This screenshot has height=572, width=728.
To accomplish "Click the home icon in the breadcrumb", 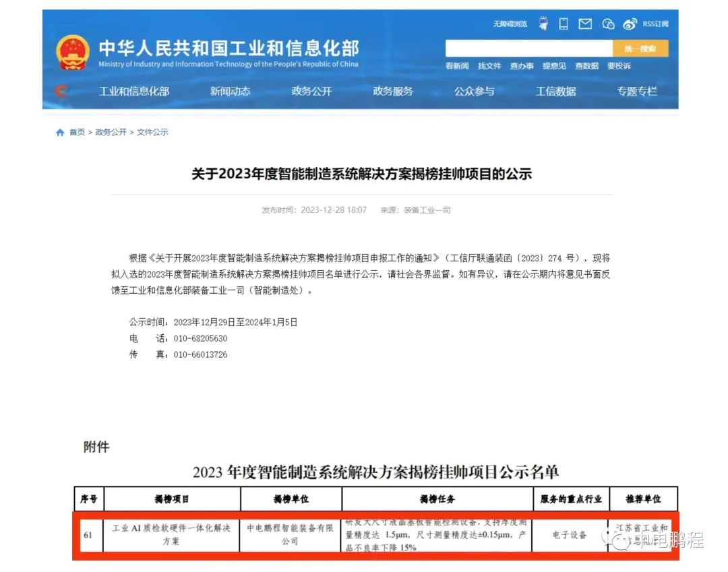I will (60, 132).
